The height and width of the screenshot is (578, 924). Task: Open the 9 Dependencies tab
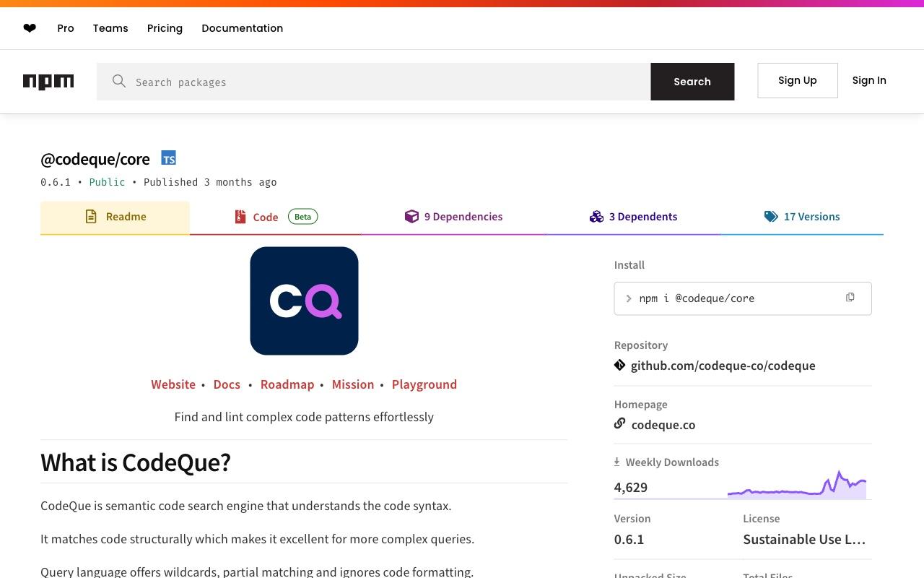pyautogui.click(x=453, y=217)
